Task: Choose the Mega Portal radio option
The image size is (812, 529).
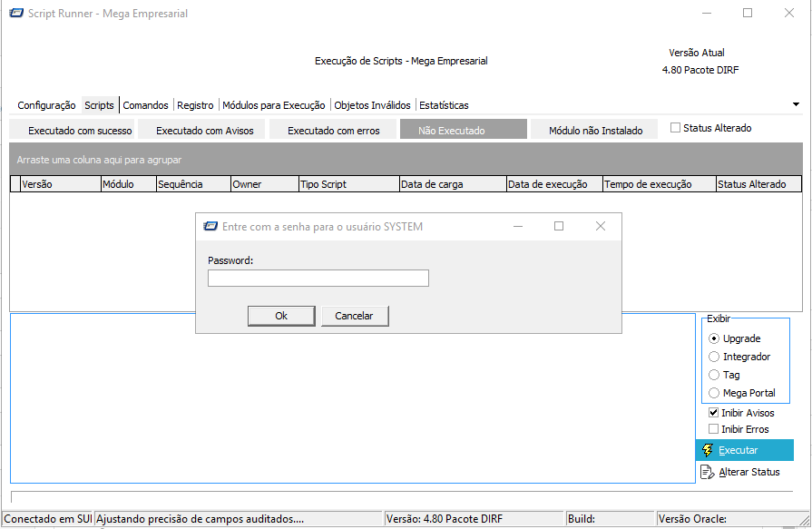Action: pos(714,393)
